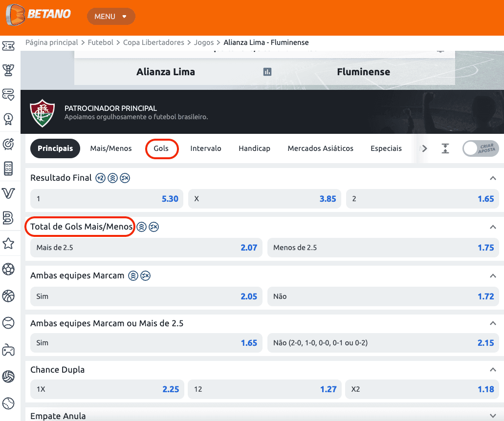Switch to the Mais/Menos tab
The width and height of the screenshot is (504, 421).
pos(111,148)
